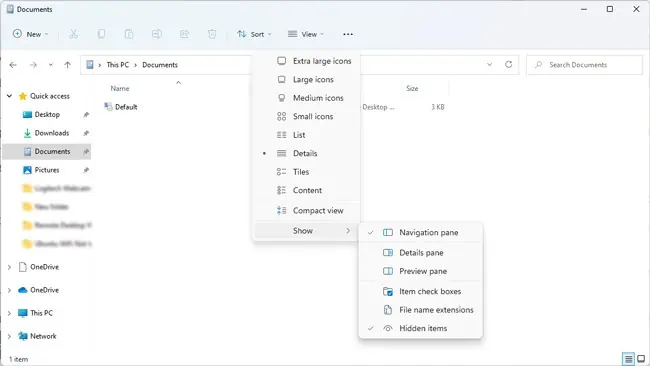The width and height of the screenshot is (650, 366).
Task: Click the Share icon in toolbar
Action: coord(184,34)
